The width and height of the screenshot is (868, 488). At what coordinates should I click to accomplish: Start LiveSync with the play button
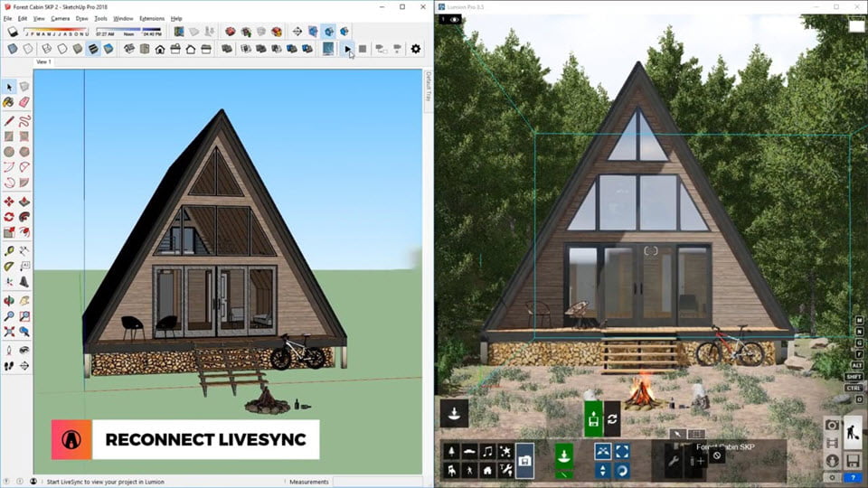(347, 49)
